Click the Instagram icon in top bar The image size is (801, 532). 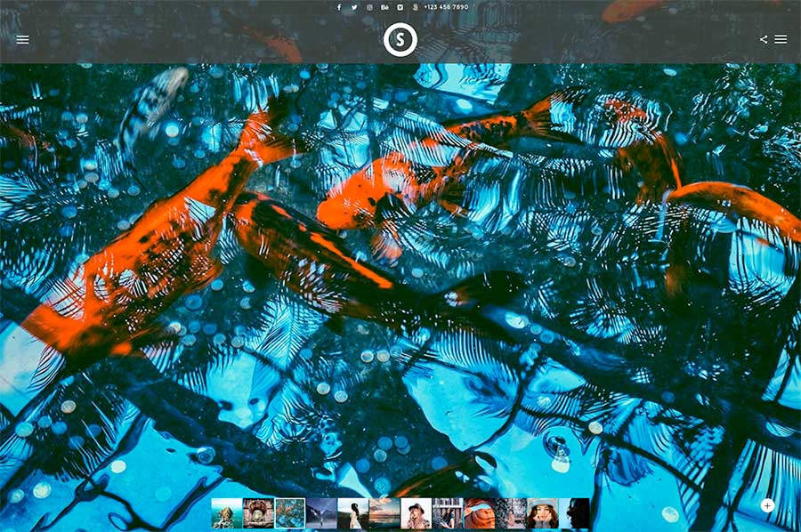369,7
